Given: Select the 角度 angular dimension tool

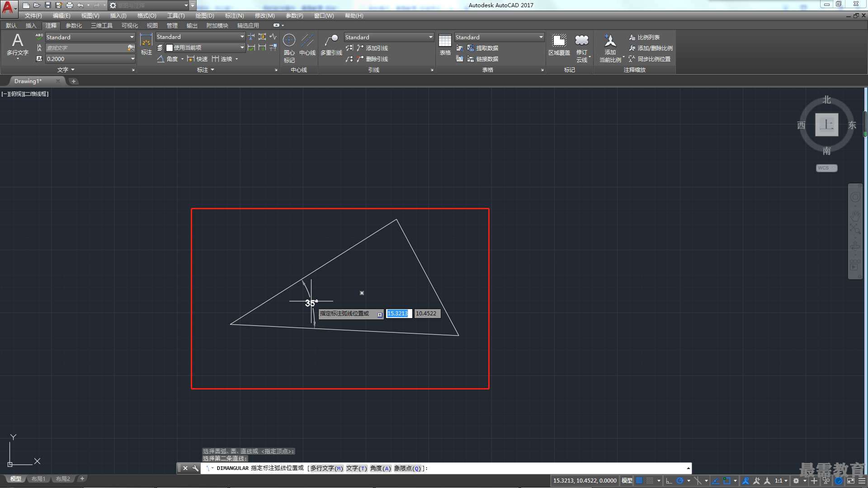Looking at the screenshot, I should tap(168, 59).
